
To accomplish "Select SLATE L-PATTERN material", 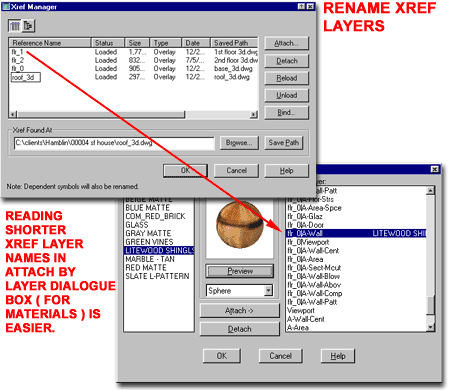I will click(159, 276).
